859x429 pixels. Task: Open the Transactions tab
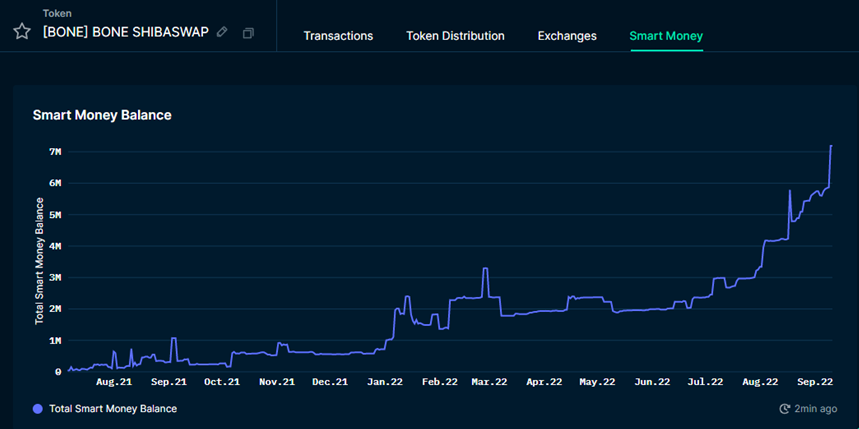pyautogui.click(x=338, y=36)
